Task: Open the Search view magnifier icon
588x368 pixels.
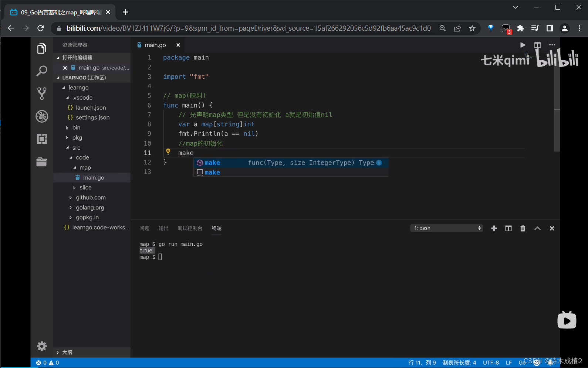Action: pyautogui.click(x=42, y=71)
